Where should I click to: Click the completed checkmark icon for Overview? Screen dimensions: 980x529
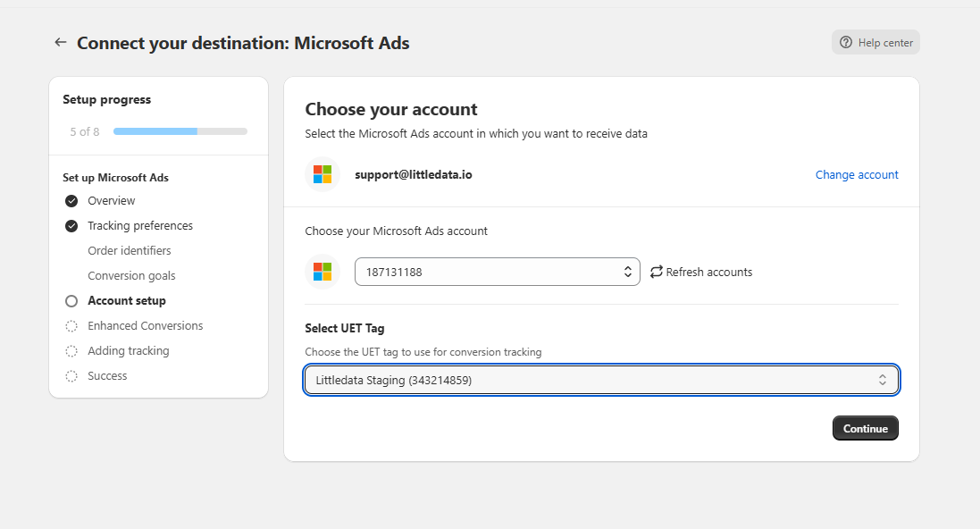(x=71, y=201)
